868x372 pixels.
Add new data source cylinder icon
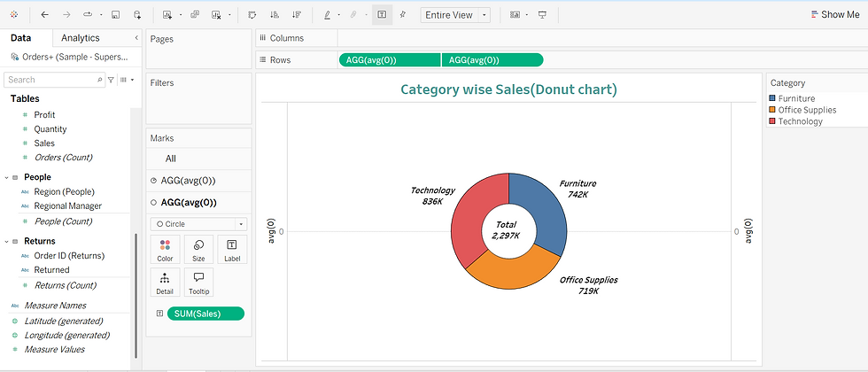tap(136, 15)
